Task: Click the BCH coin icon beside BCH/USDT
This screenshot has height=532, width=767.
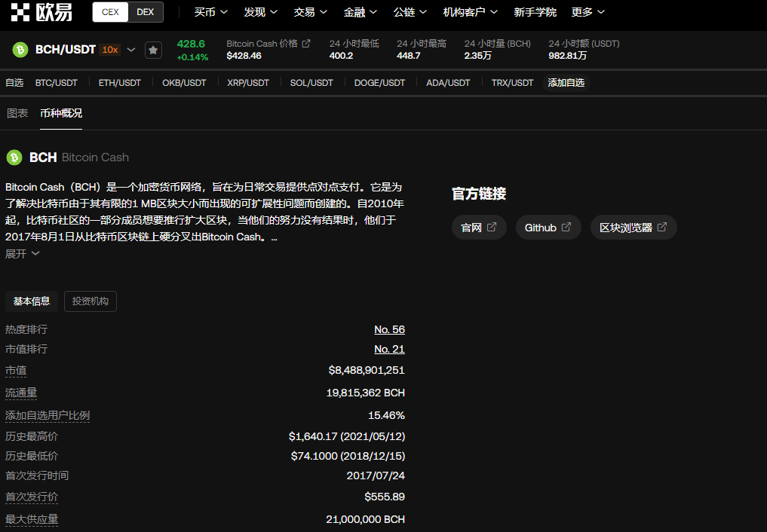Action: coord(20,49)
